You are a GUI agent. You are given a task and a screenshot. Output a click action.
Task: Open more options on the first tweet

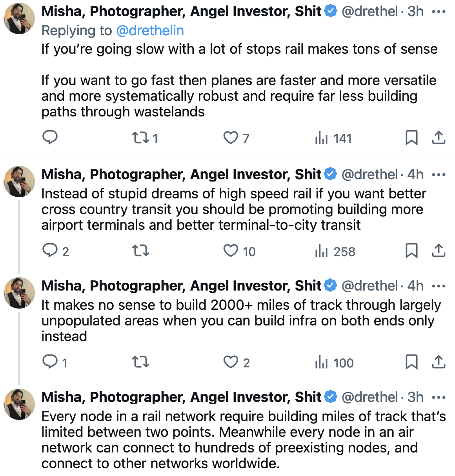(x=439, y=12)
